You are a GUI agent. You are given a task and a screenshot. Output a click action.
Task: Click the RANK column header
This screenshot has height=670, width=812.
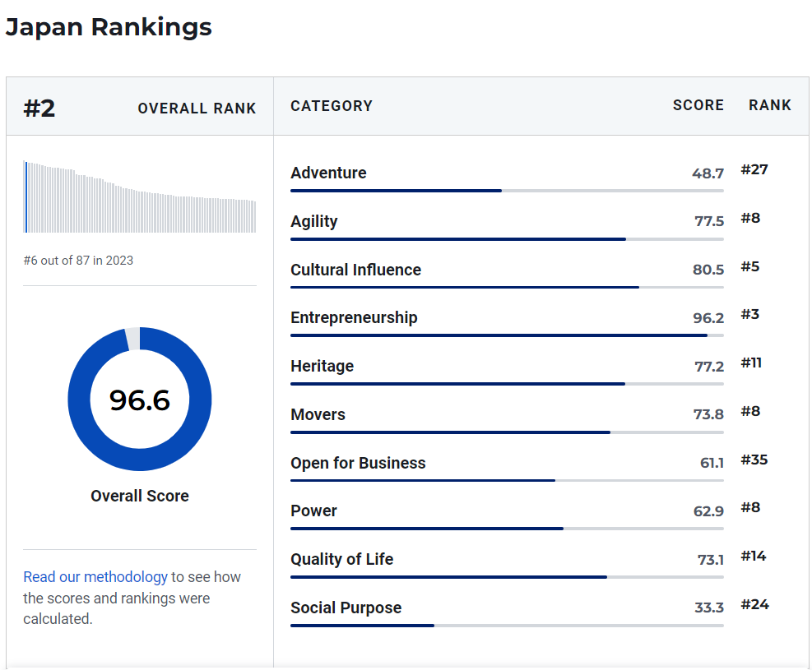[x=769, y=105]
